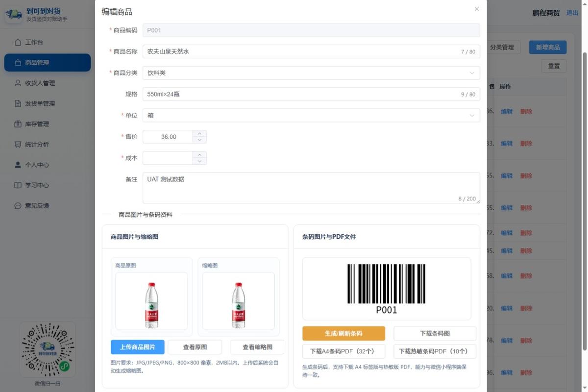Open the 商品分类 dropdown showing 饮料类

(x=311, y=73)
